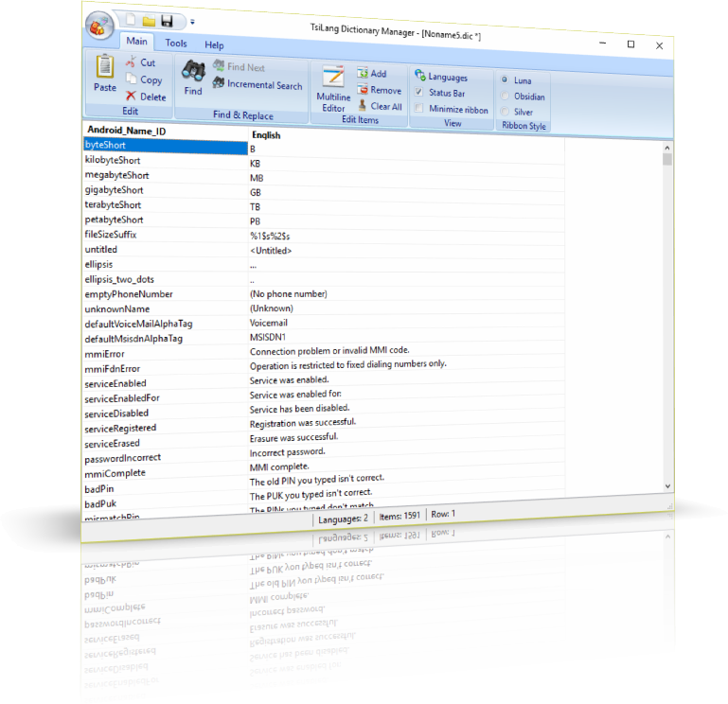Select the emptyPhoneNumber entry
The width and height of the screenshot is (728, 704).
(x=166, y=293)
